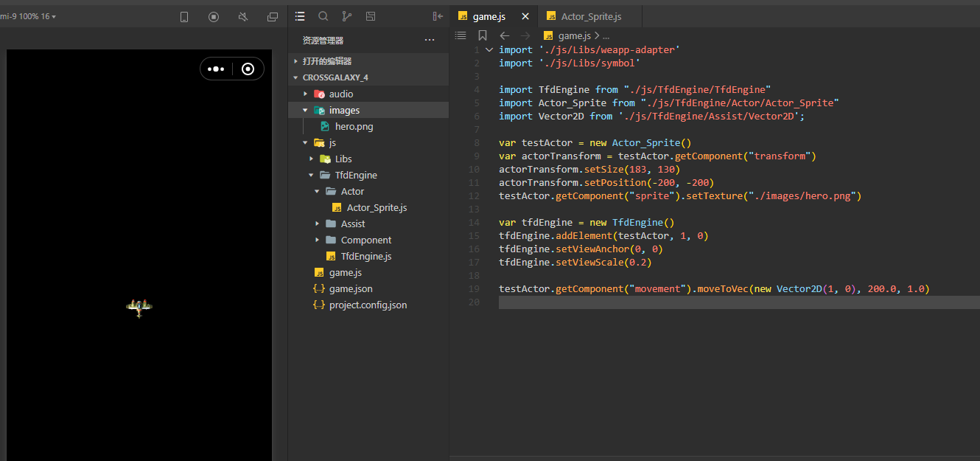980x461 pixels.
Task: Toggle the mute speaker icon in simulator toolbar
Action: [x=243, y=16]
